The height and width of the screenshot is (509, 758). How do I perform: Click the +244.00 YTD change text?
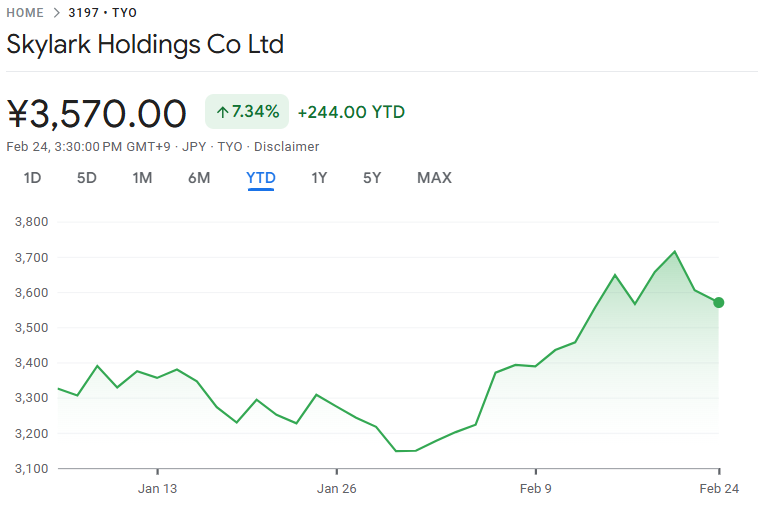351,112
